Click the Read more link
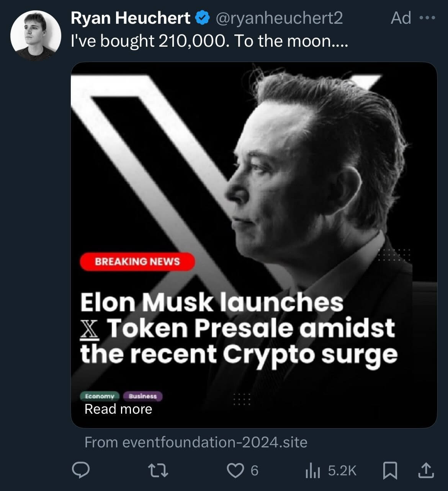 pos(118,409)
